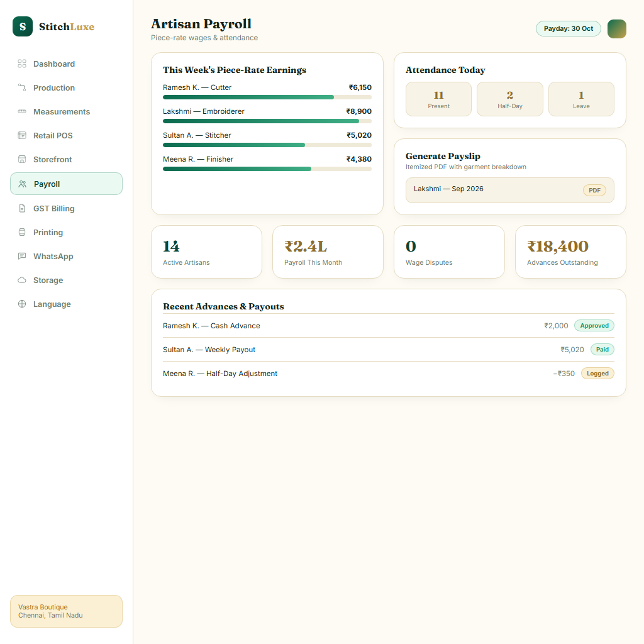Click the Language globe icon

22,304
